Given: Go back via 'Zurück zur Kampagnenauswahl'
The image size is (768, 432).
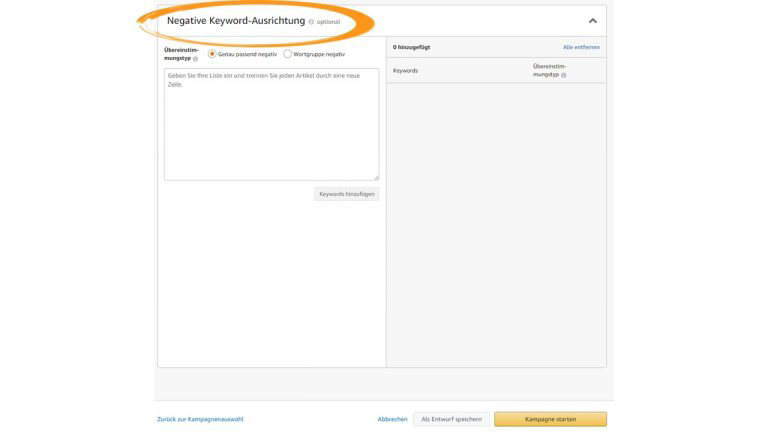Looking at the screenshot, I should point(200,419).
